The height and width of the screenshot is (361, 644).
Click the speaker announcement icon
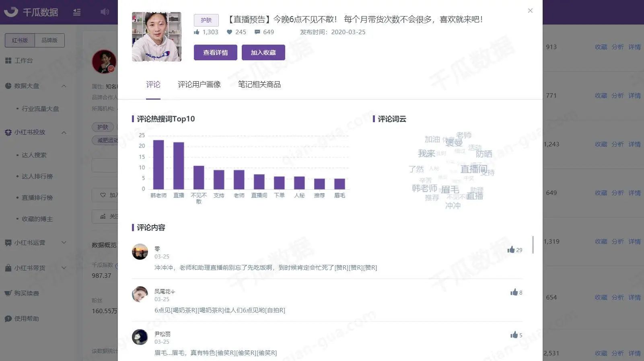click(105, 12)
